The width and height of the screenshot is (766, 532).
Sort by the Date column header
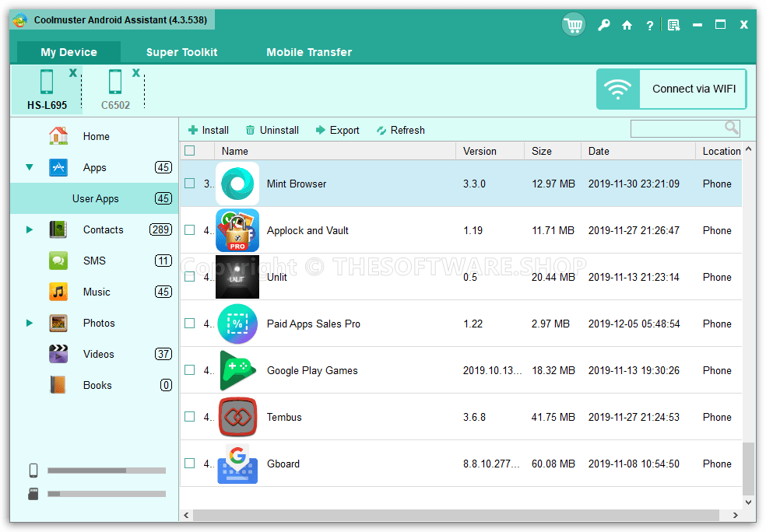coord(638,152)
